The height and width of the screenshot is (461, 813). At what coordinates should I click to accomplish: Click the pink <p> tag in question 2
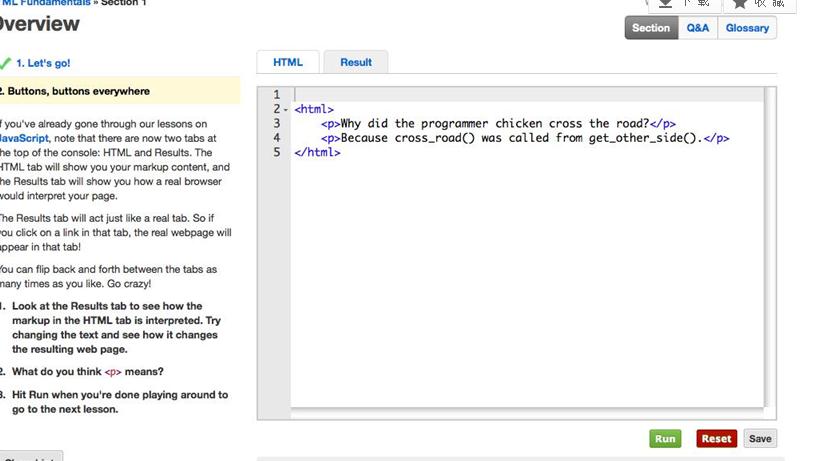point(113,372)
